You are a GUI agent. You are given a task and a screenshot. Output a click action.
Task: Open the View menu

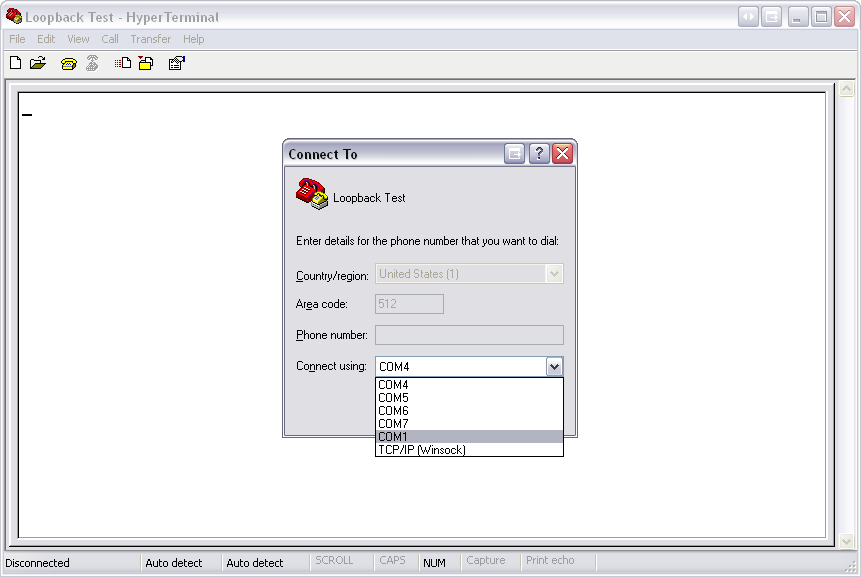click(x=78, y=39)
